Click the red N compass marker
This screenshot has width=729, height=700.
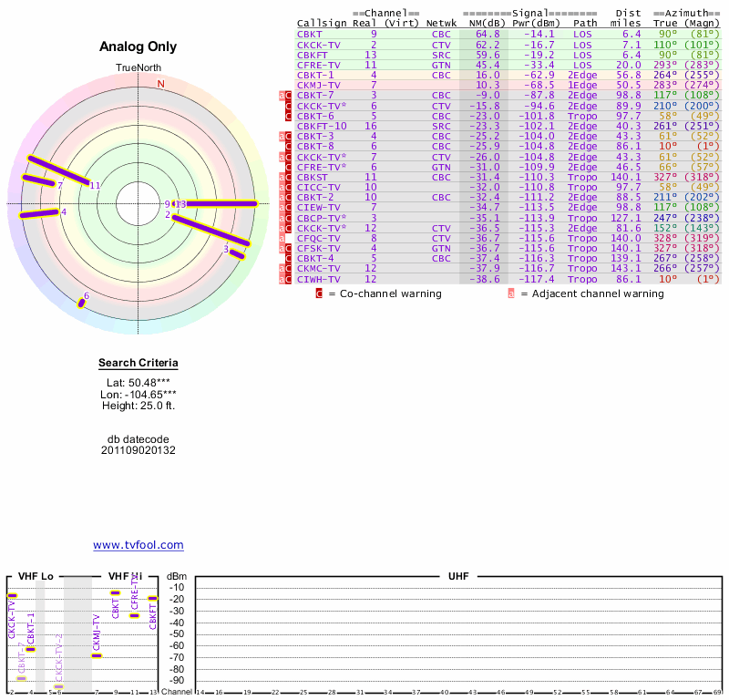coord(161,84)
